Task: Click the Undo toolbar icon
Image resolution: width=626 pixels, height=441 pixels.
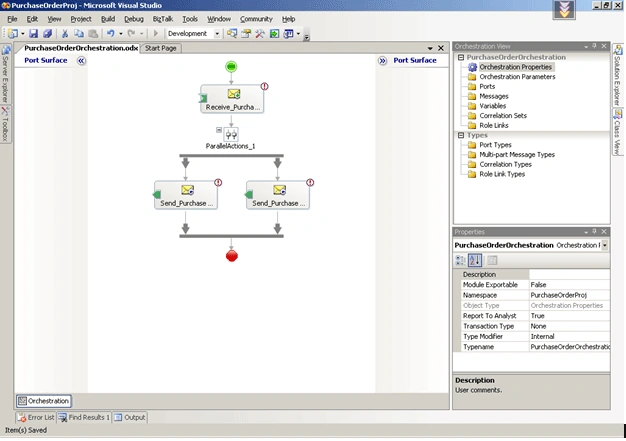Action: tap(111, 34)
